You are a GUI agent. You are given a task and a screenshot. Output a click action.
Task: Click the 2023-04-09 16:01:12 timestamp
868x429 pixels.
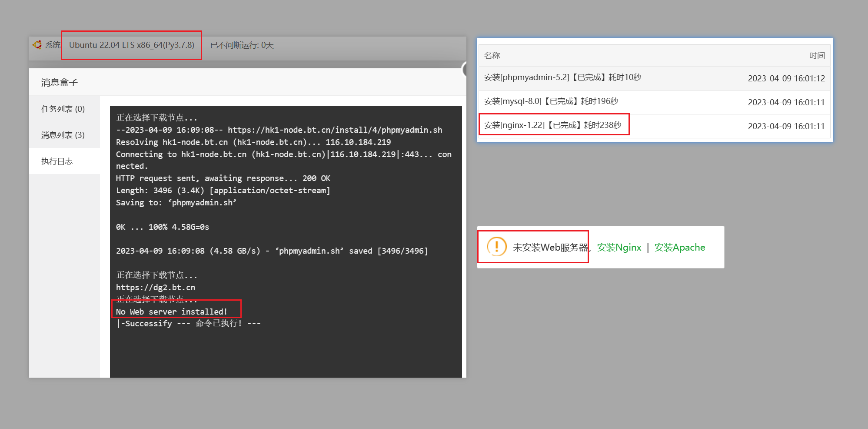point(786,78)
